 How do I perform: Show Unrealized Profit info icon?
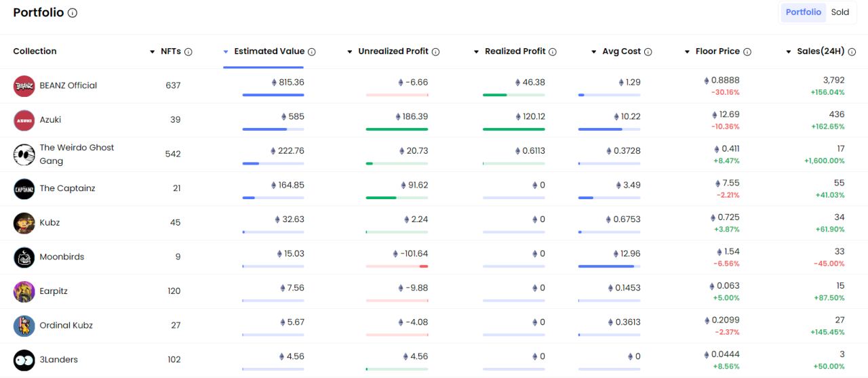click(x=436, y=52)
